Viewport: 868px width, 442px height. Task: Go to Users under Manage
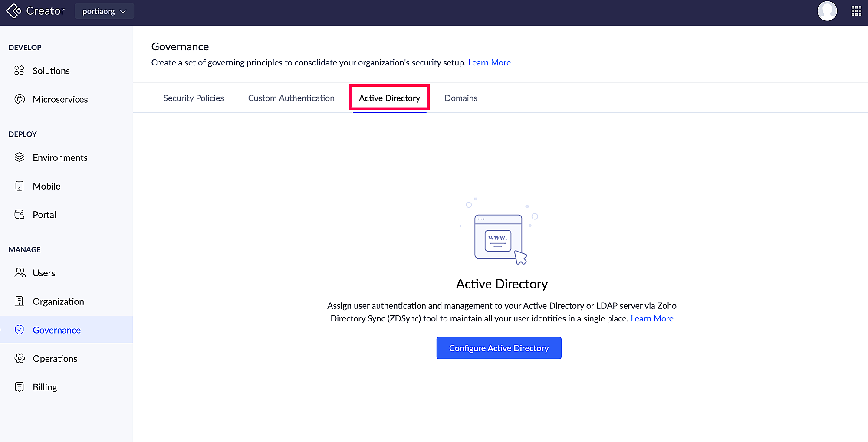coord(44,273)
